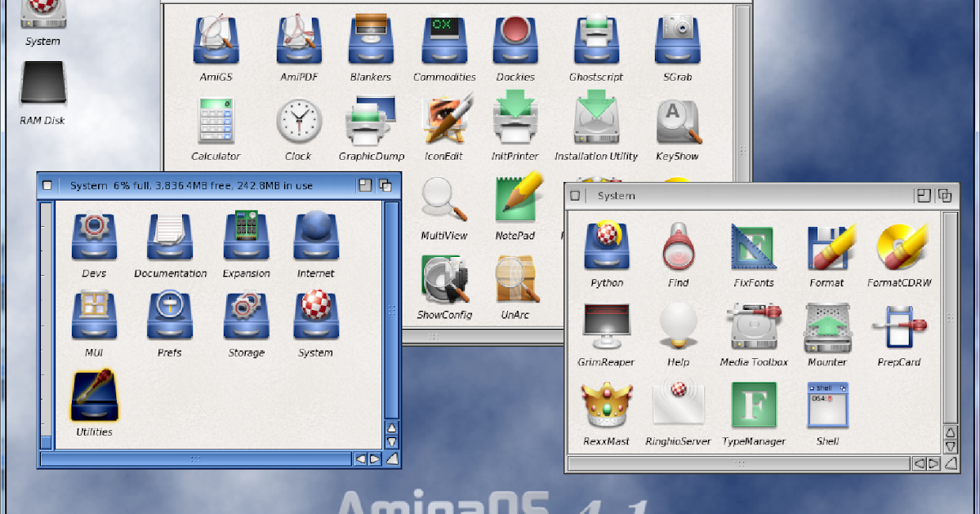Screen dimensions: 980x514
Task: Click the down scroll arrow of the 6% full System window
Action: (392, 442)
